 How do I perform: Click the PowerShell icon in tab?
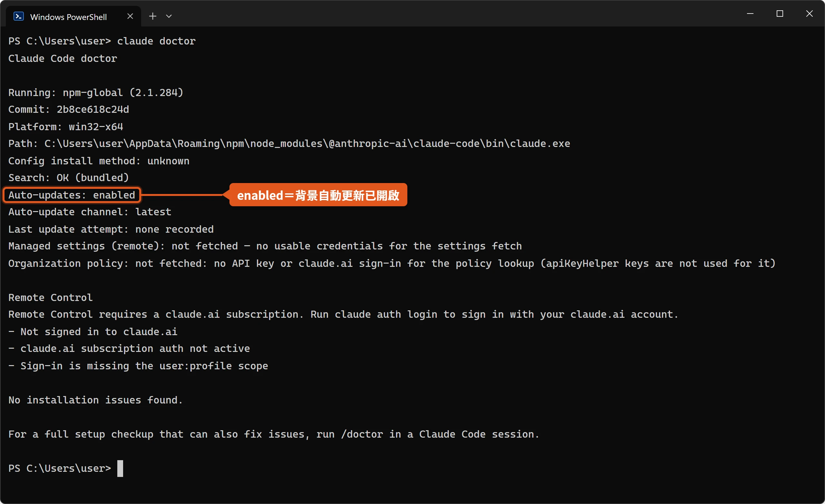18,16
